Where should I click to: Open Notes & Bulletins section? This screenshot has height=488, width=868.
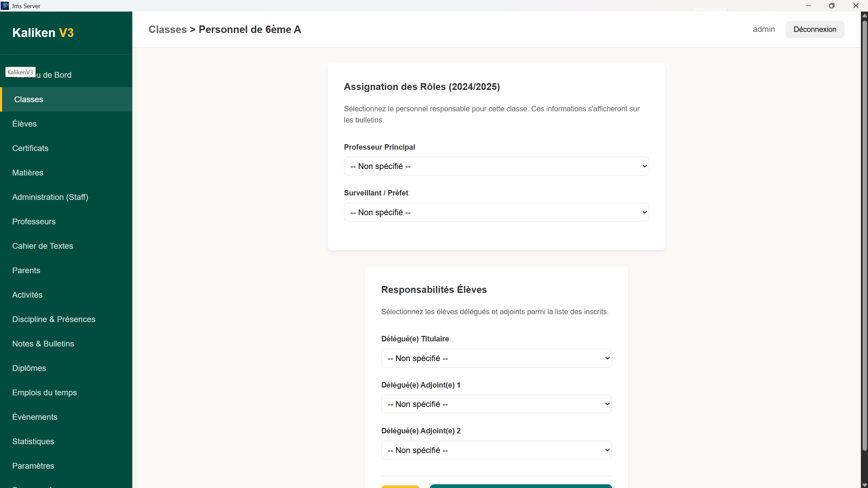point(43,344)
